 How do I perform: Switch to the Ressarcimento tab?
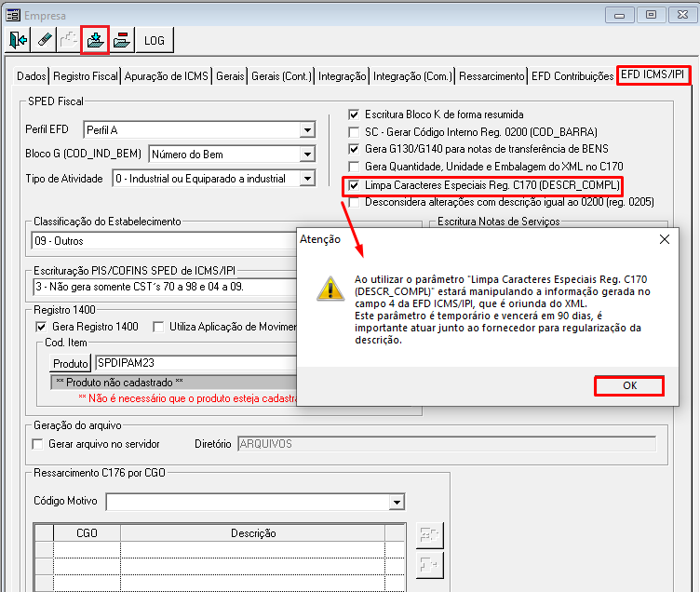pyautogui.click(x=491, y=76)
